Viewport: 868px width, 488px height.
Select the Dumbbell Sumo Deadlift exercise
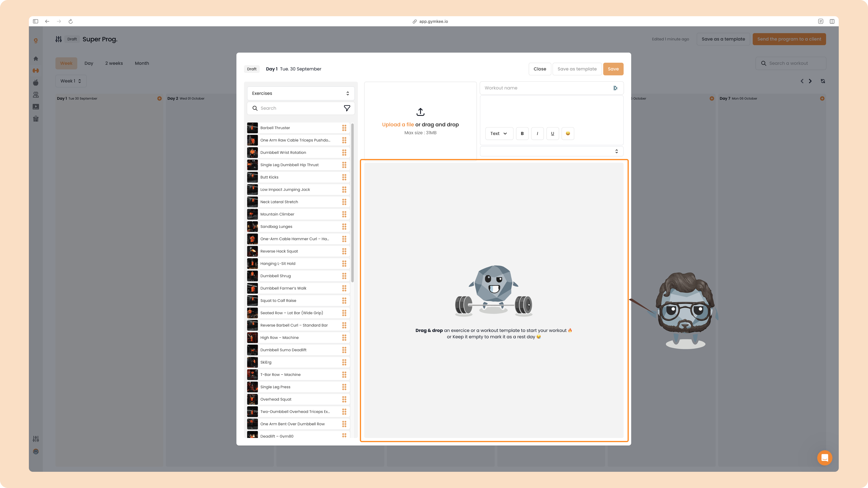[x=298, y=350]
